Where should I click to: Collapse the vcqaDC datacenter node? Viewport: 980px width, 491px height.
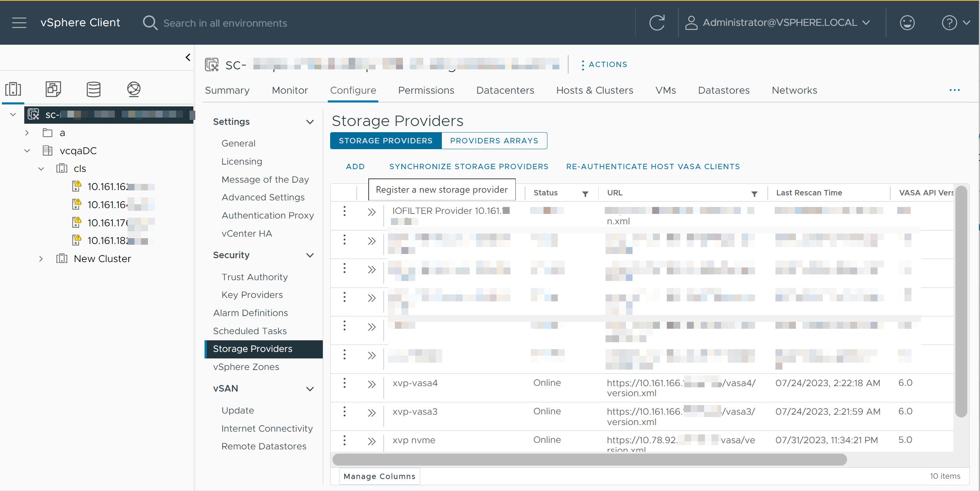click(27, 151)
